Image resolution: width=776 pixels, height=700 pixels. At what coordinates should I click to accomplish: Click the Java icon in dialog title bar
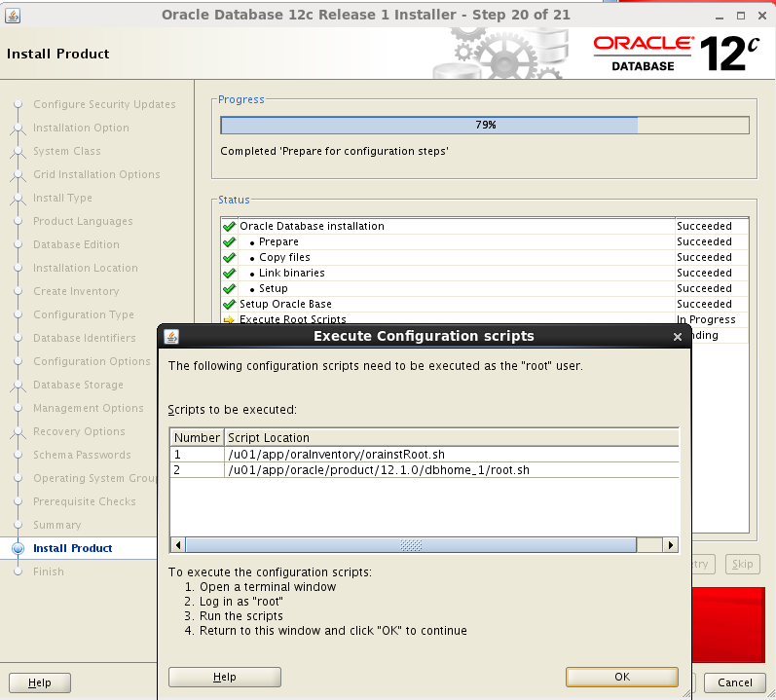tap(171, 337)
